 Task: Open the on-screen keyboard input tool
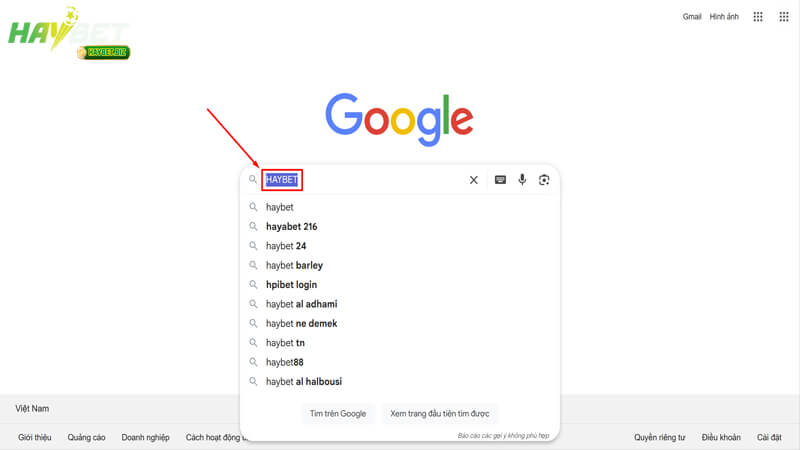500,180
